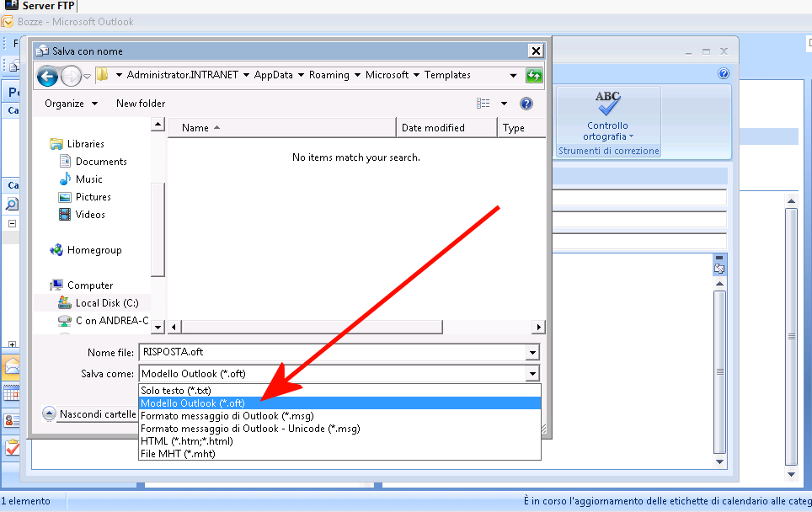Viewport: 812px width, 512px height.
Task: Sort by the Type column header
Action: pyautogui.click(x=521, y=128)
